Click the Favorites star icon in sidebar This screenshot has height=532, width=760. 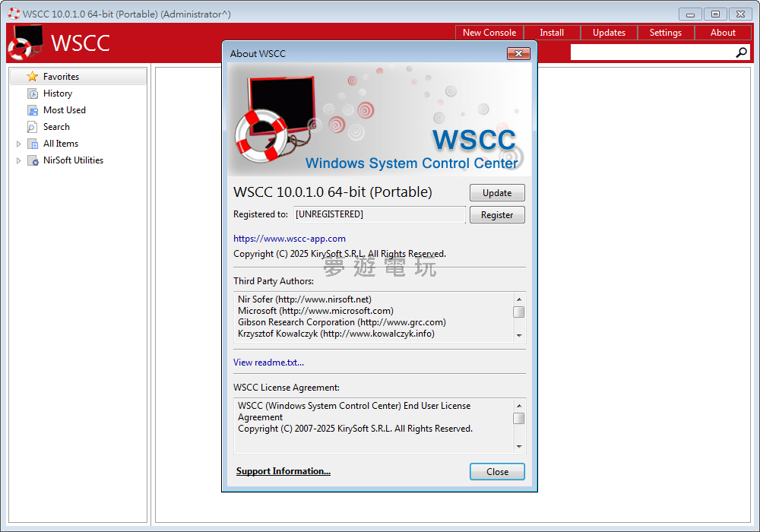32,77
